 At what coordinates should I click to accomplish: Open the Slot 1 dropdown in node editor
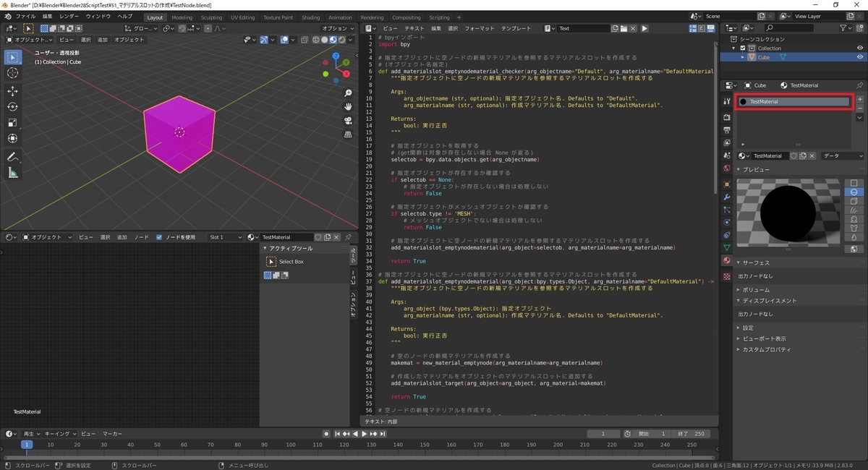[x=226, y=237]
